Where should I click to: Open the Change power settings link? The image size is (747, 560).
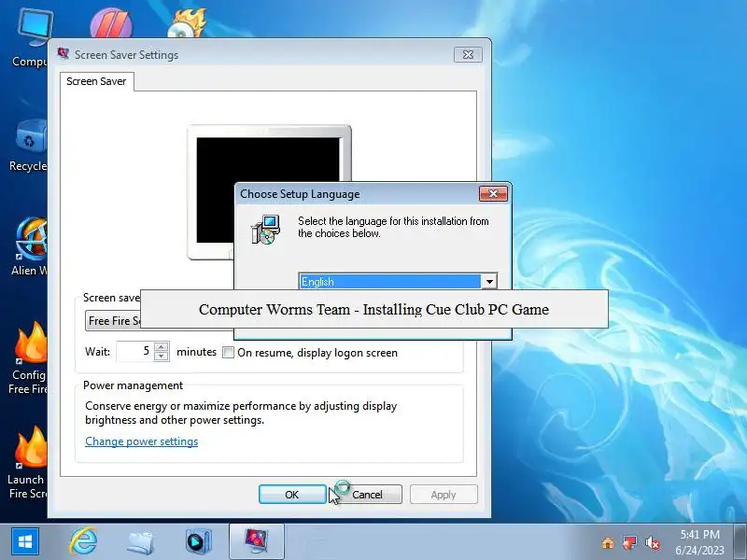point(142,441)
